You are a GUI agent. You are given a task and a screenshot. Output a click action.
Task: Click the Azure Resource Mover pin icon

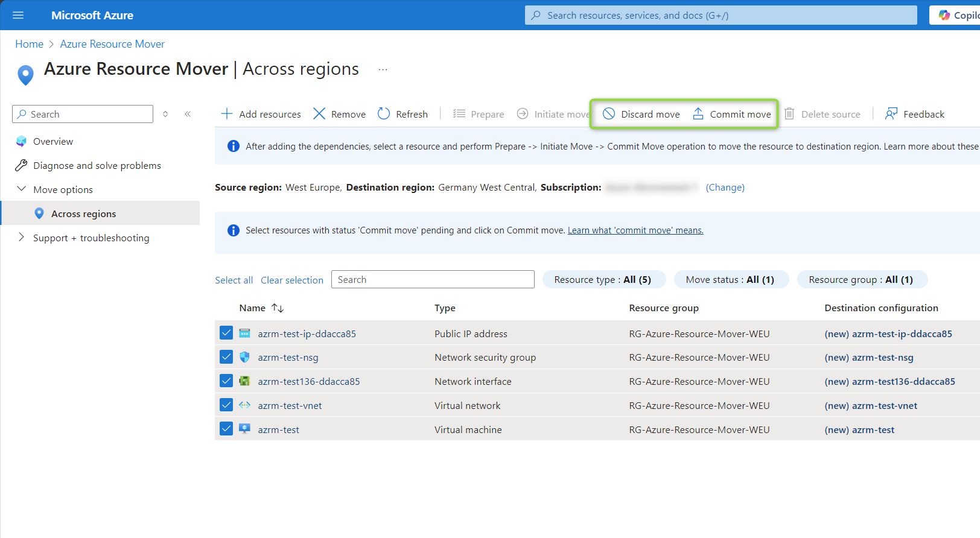(25, 75)
